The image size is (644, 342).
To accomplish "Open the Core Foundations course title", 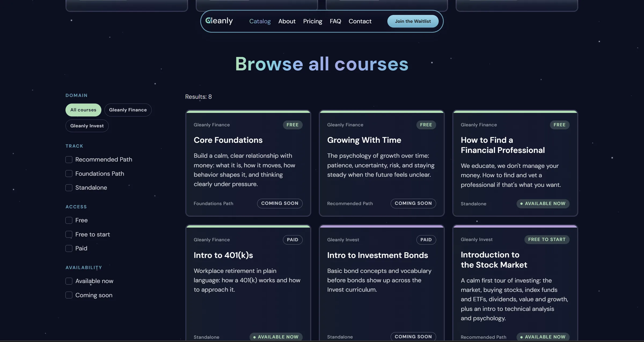I will pyautogui.click(x=228, y=140).
